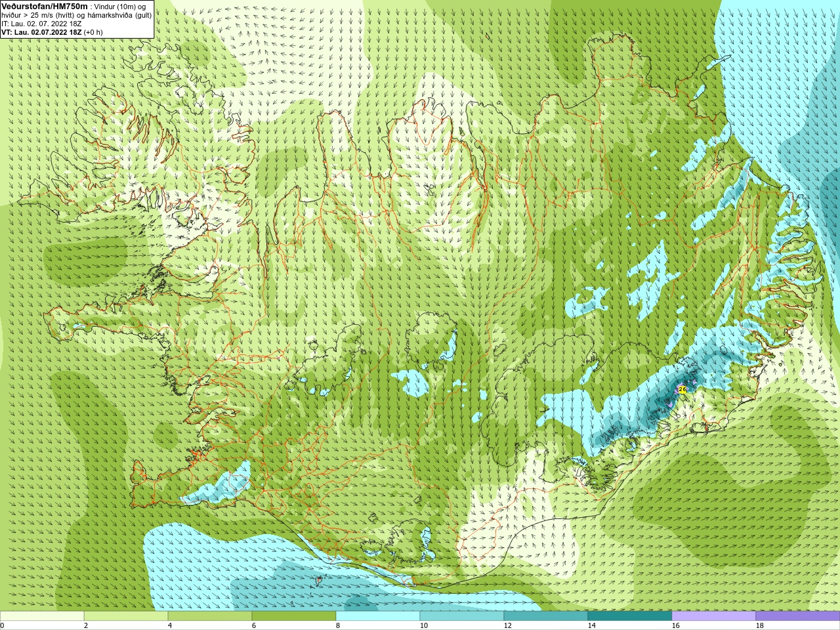Click the legend tick label 16
The width and height of the screenshot is (840, 630).
click(x=676, y=625)
